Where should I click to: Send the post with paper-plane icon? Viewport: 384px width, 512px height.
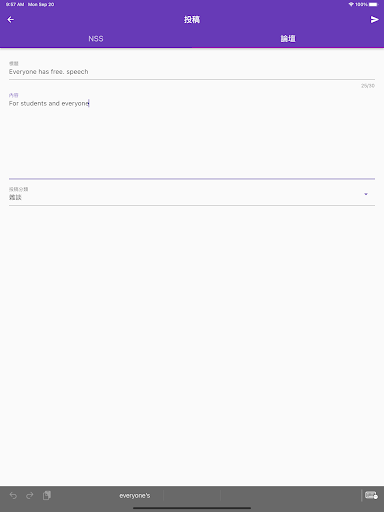coord(374,20)
